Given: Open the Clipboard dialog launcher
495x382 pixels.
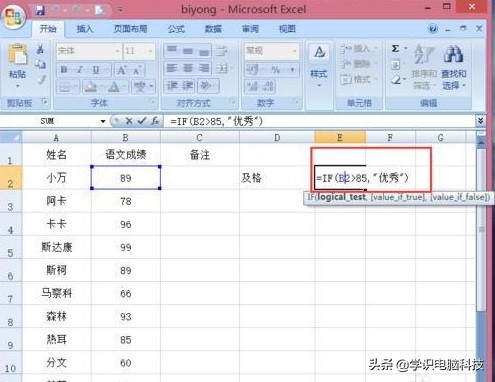Looking at the screenshot, I should tap(45, 101).
